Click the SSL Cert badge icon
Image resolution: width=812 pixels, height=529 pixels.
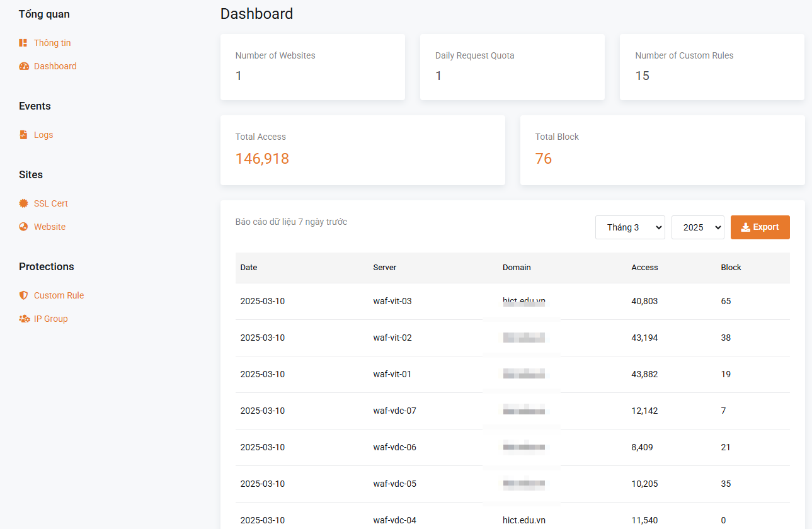[x=24, y=203]
